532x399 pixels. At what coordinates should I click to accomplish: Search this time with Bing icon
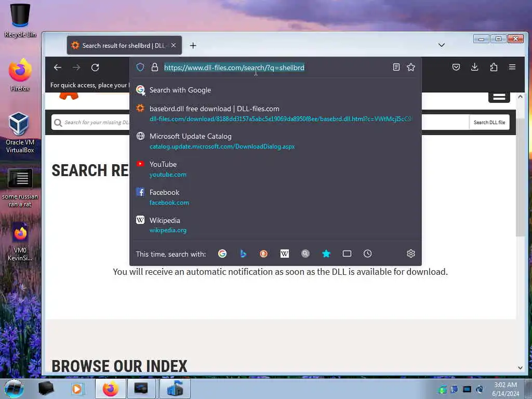click(243, 254)
